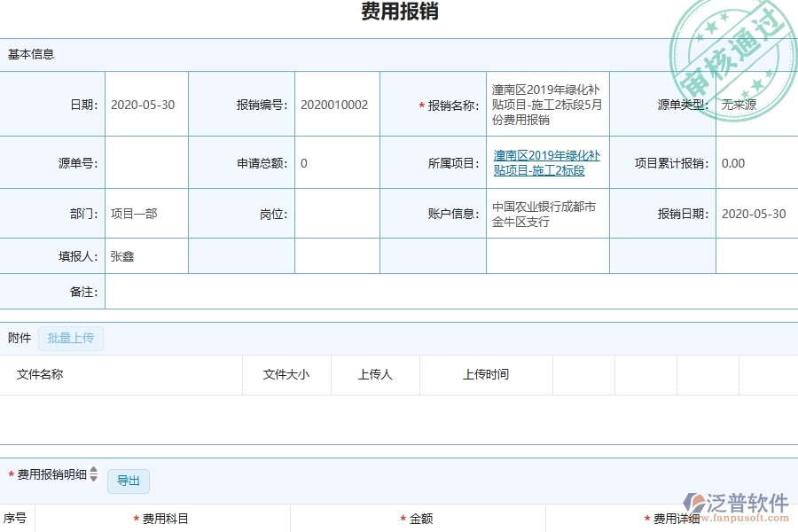Open the 潼南区2019年绿化补贴项目-施工2标段 project link
798x532 pixels.
click(547, 163)
